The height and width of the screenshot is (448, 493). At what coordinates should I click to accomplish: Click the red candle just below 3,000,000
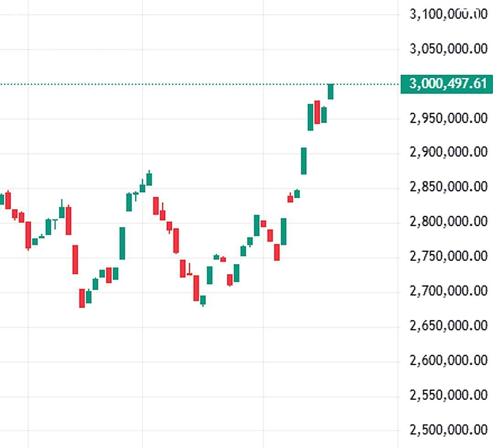(x=317, y=112)
